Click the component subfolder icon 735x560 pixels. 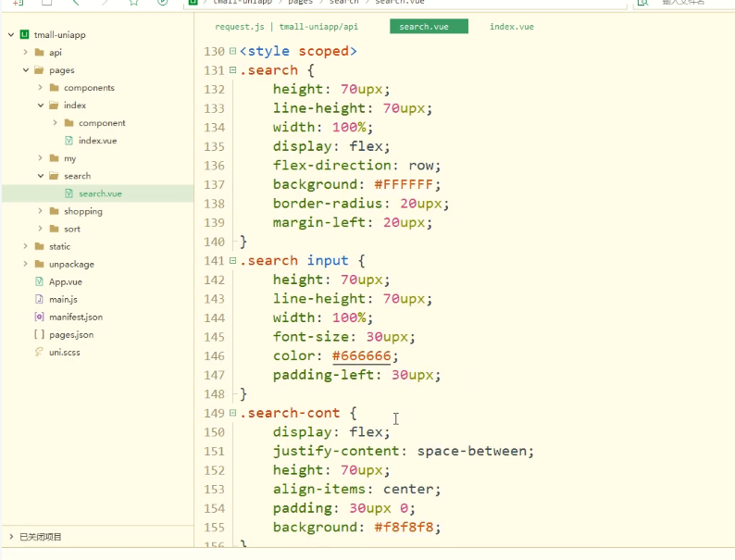pyautogui.click(x=69, y=123)
